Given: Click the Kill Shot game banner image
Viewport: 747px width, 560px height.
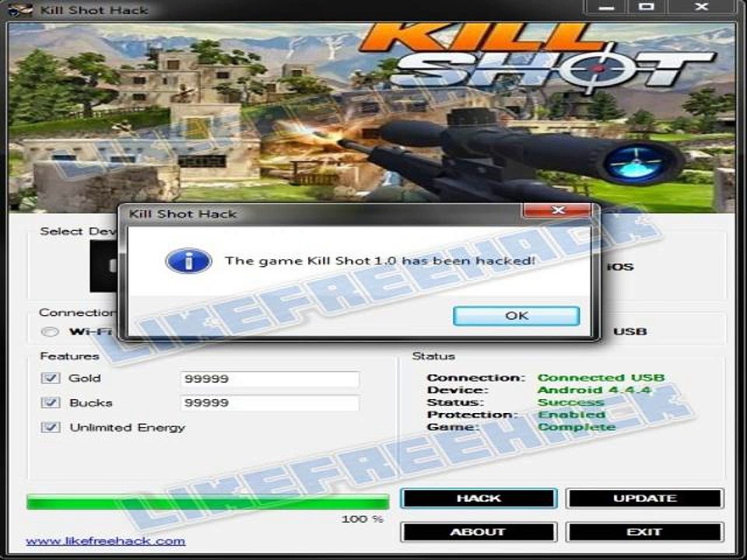Looking at the screenshot, I should click(372, 117).
